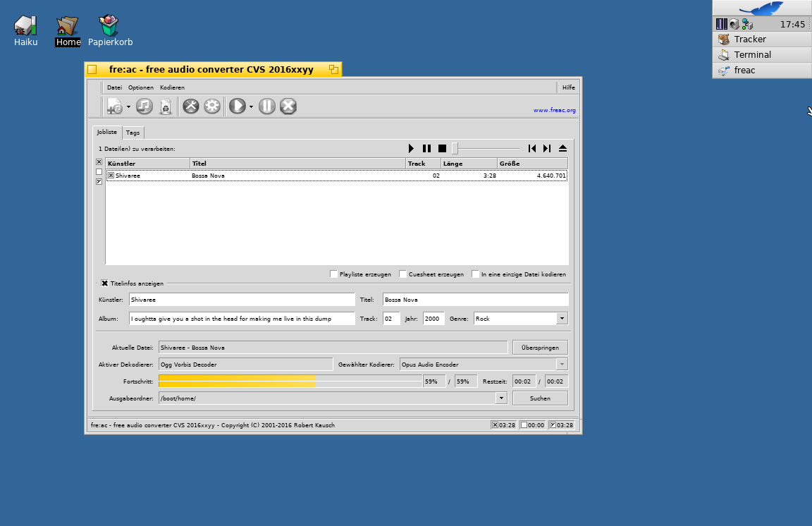Click the deselect all tracks empty box

pyautogui.click(x=99, y=172)
